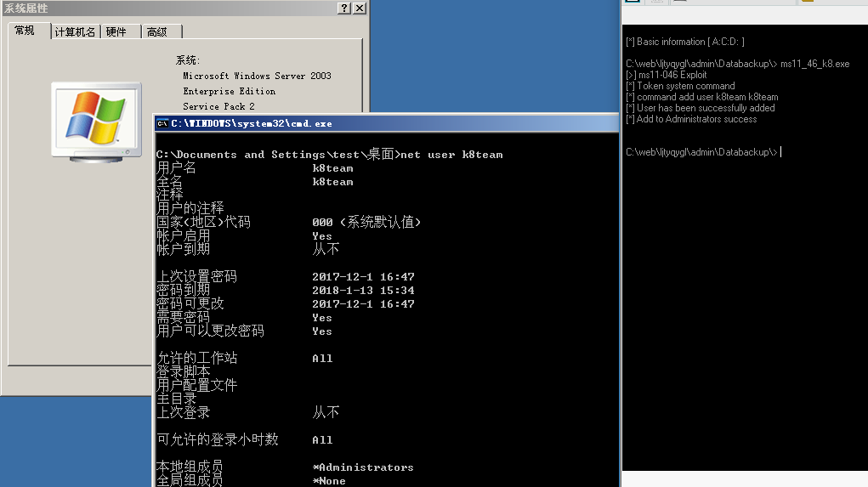868x487 pixels.
Task: Go to the 高级 tab
Action: pyautogui.click(x=157, y=31)
